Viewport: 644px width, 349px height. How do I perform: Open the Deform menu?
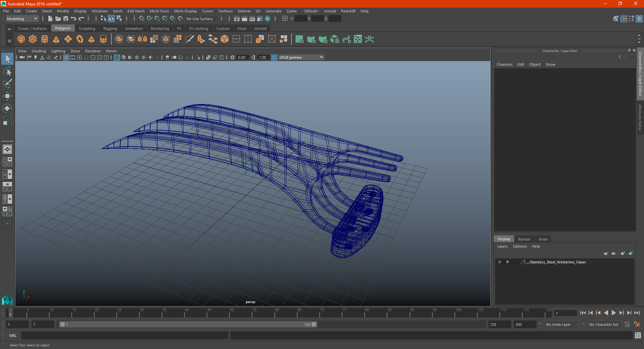[244, 11]
